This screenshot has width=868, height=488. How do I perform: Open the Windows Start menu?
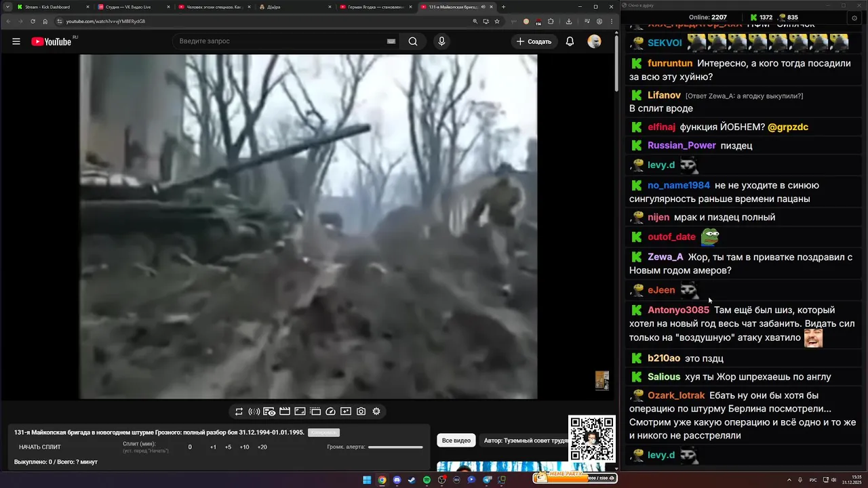click(x=367, y=480)
